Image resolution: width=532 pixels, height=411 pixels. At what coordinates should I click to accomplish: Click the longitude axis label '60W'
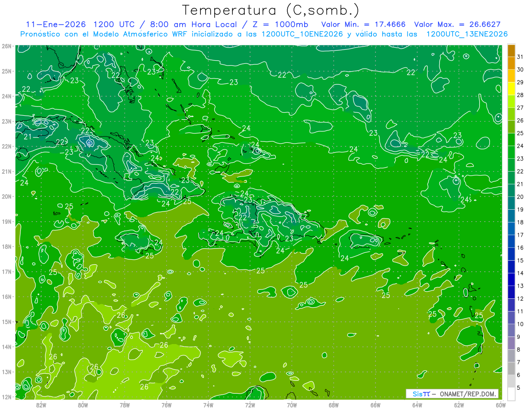[501, 405]
